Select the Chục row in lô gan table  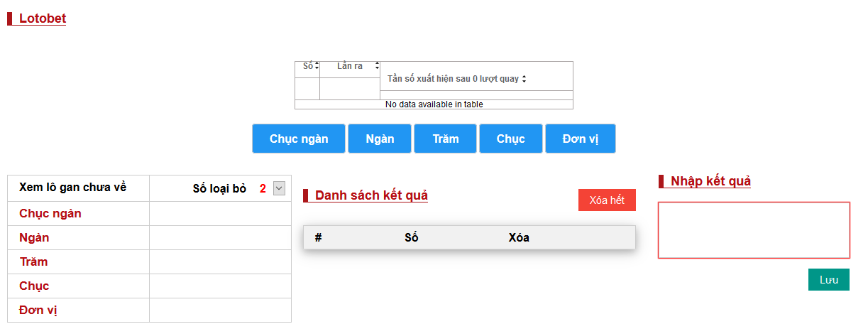34,286
